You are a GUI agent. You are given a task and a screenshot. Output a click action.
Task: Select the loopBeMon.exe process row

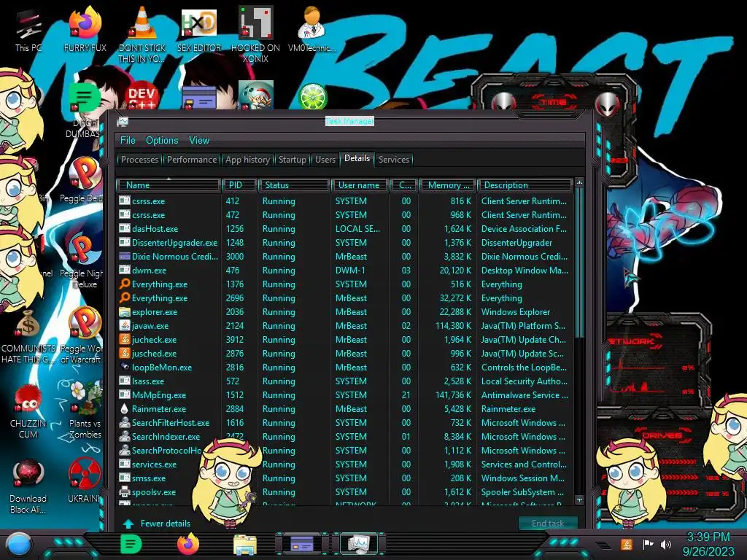(345, 367)
